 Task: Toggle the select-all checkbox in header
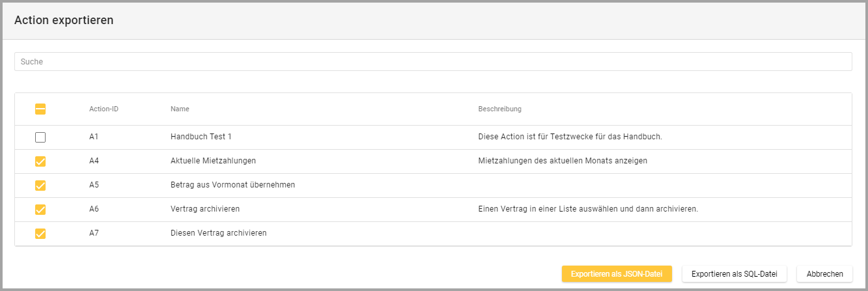[40, 109]
